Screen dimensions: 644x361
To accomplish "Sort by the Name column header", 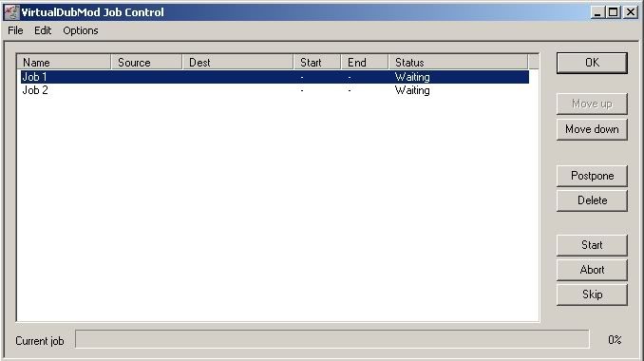I will (64, 63).
